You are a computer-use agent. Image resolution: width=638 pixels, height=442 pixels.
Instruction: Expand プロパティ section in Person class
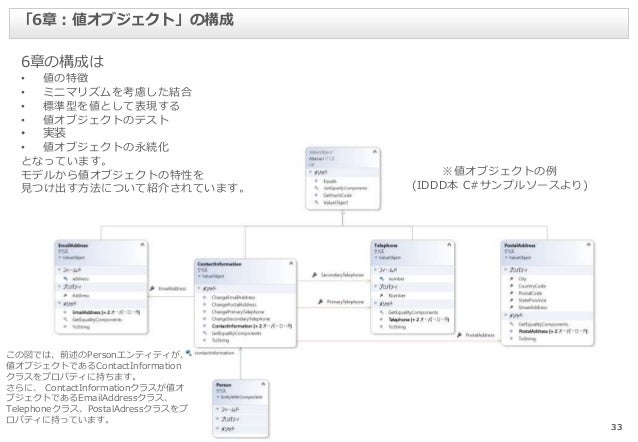[x=218, y=419]
